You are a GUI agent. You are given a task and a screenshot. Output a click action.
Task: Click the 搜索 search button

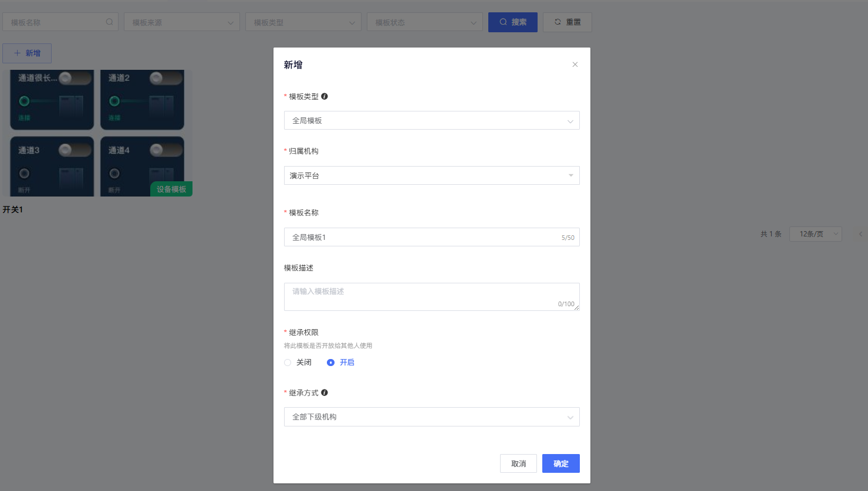(x=512, y=22)
